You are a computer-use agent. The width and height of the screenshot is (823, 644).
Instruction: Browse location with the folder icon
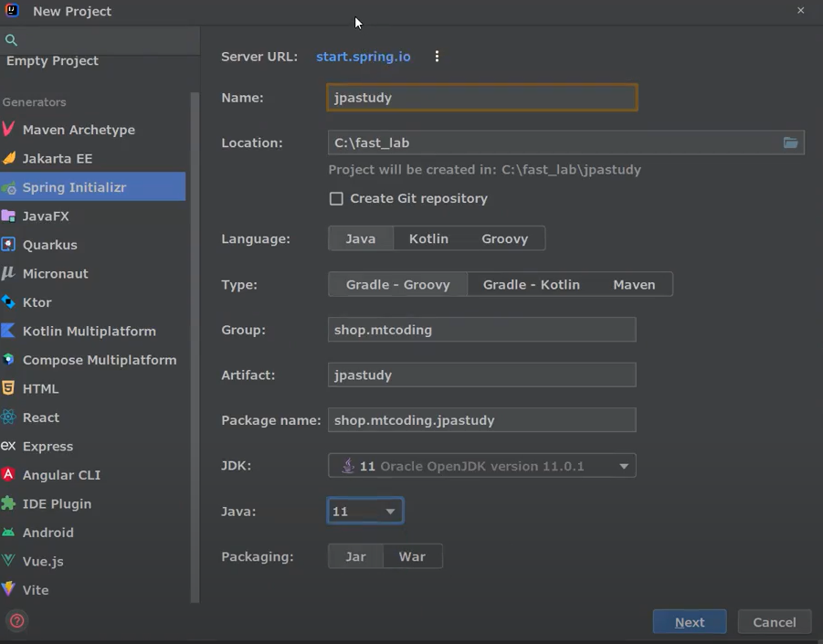tap(790, 143)
